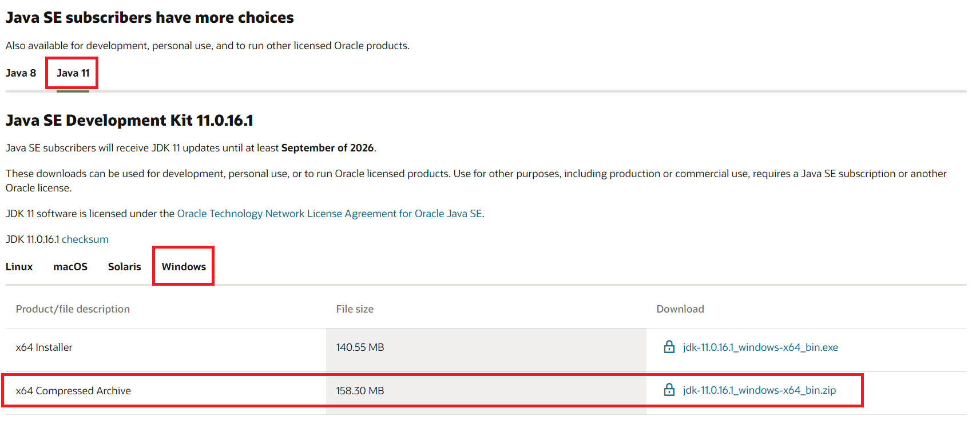Select the Windows platform tab
980x428 pixels.
[184, 267]
